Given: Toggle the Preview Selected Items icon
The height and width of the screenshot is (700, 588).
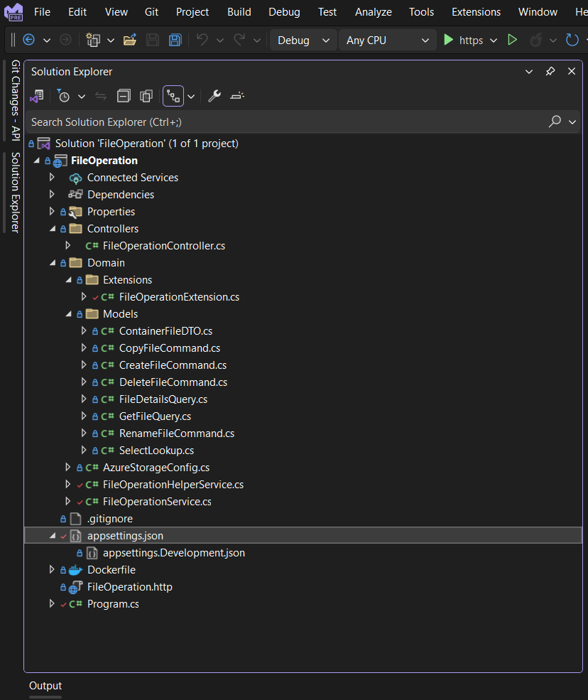Looking at the screenshot, I should pos(173,95).
